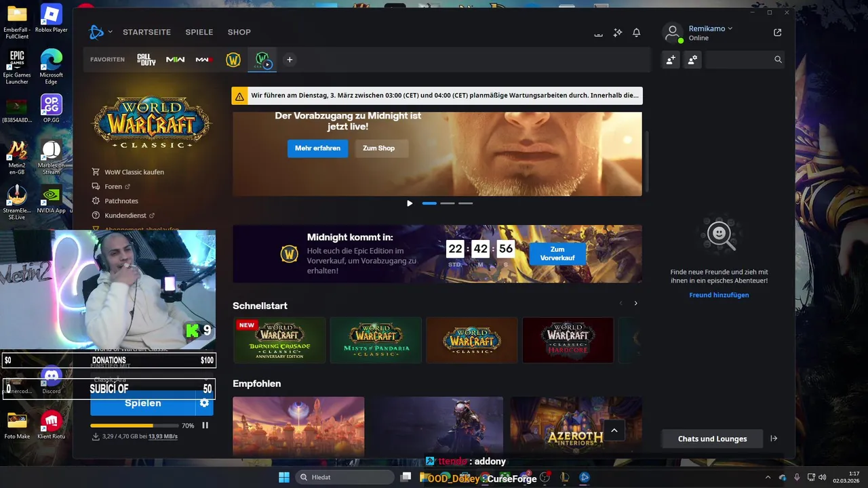Open Discord desktop icon
The height and width of the screenshot is (488, 868).
pyautogui.click(x=52, y=380)
